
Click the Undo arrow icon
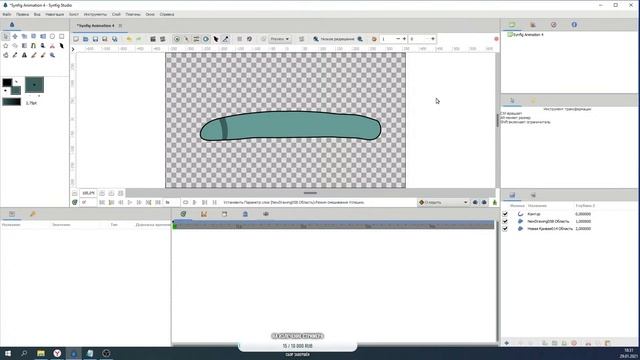tap(129, 39)
